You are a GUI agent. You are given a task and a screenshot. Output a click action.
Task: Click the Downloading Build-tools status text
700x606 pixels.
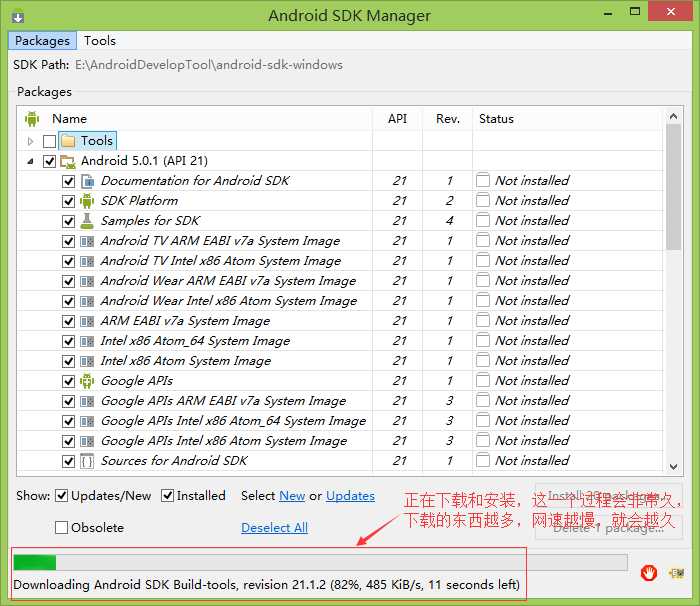click(x=267, y=585)
